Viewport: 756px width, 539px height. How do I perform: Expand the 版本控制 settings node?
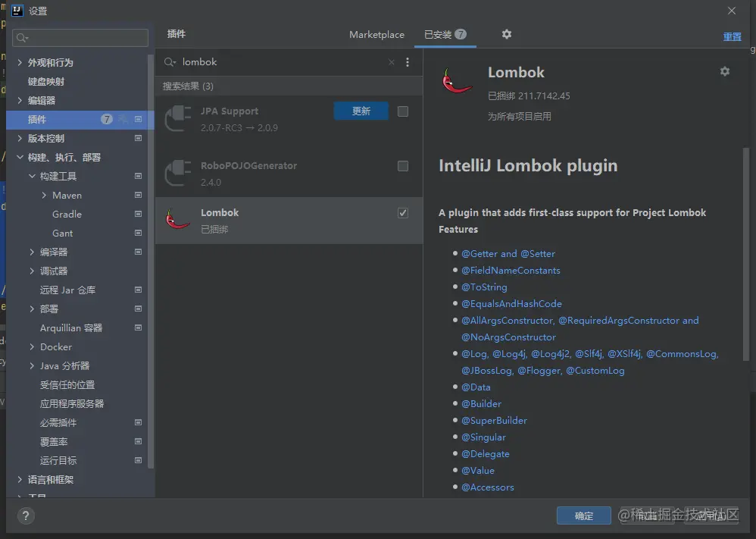[20, 138]
